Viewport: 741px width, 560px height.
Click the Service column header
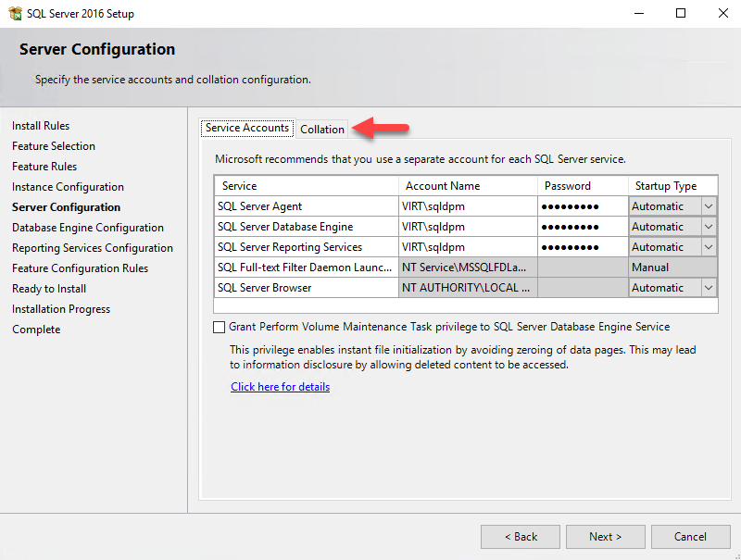[x=307, y=186]
